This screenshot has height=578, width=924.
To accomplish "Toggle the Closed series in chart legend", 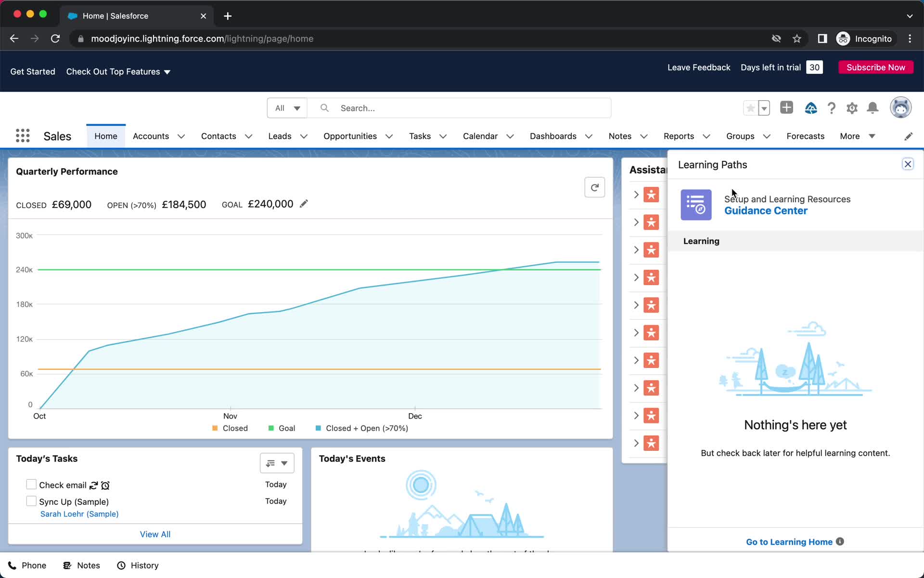I will coord(230,428).
